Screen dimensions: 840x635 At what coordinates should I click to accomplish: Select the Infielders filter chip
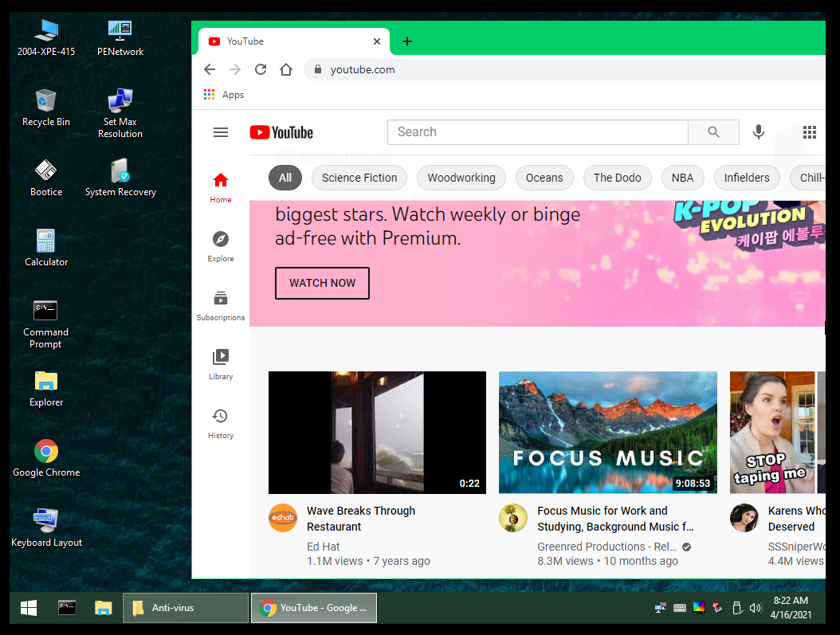pos(747,178)
